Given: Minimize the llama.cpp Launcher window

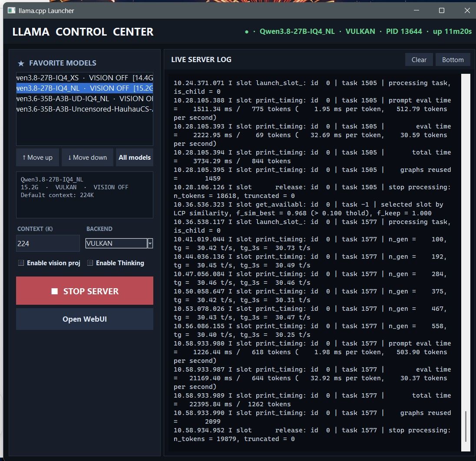Looking at the screenshot, I should click(416, 10).
